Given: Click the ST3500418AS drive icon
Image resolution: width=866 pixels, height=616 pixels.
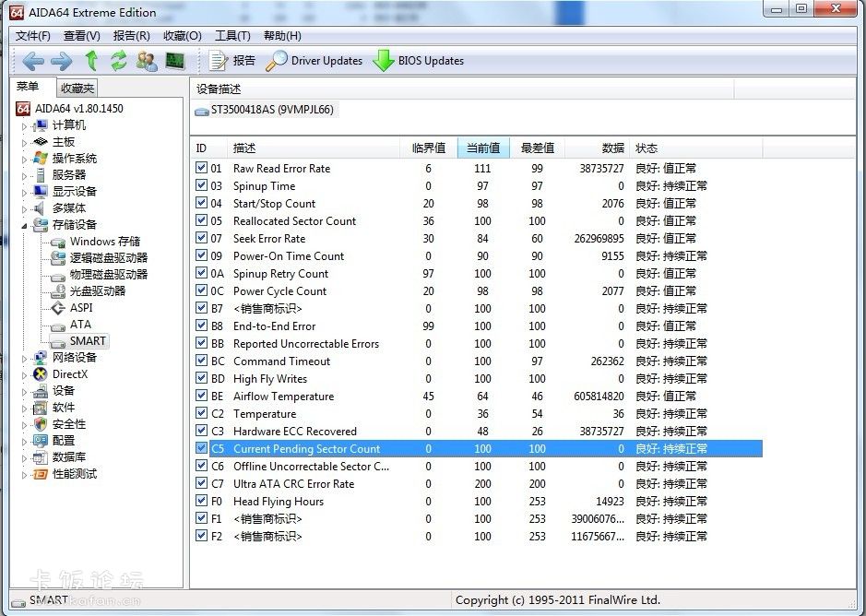Looking at the screenshot, I should click(x=202, y=111).
